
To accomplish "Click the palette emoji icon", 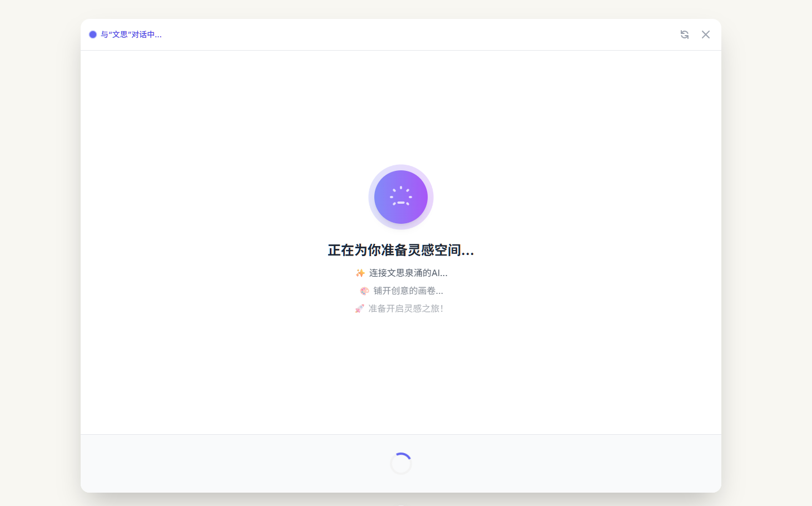I will [x=365, y=291].
